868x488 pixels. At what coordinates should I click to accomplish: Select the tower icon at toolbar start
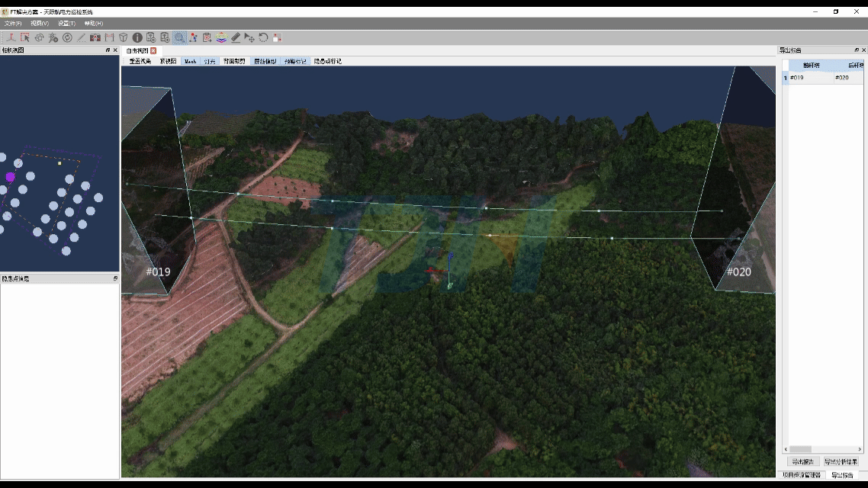tap(11, 37)
